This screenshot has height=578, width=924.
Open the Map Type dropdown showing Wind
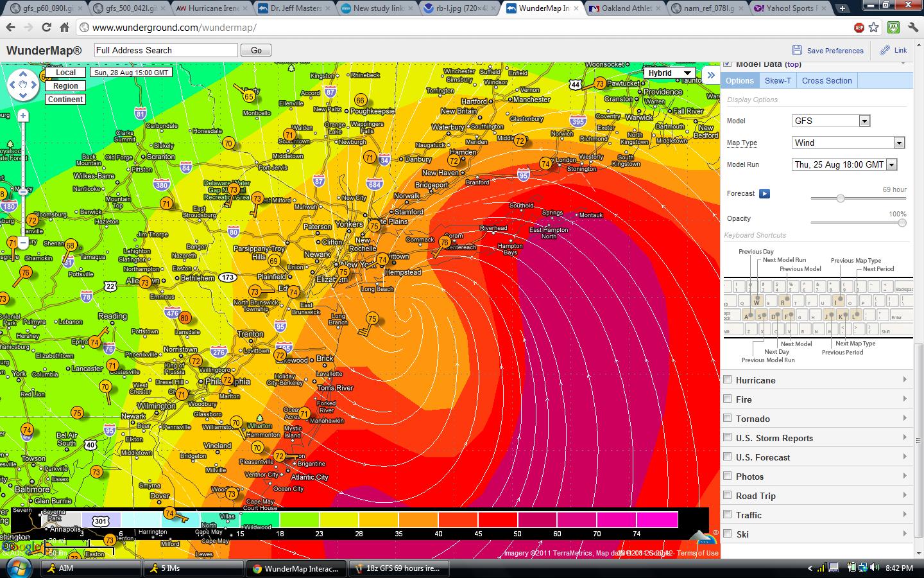[x=848, y=143]
